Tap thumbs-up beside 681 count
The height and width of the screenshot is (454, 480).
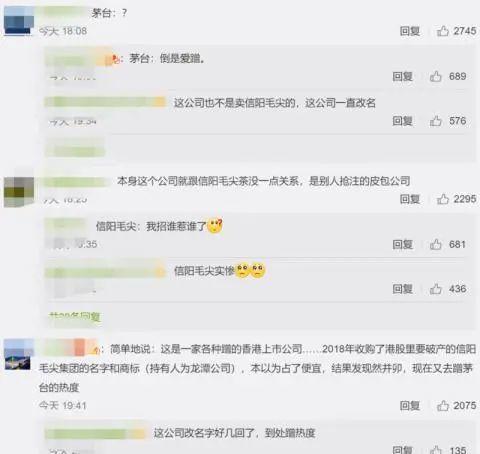tap(435, 244)
